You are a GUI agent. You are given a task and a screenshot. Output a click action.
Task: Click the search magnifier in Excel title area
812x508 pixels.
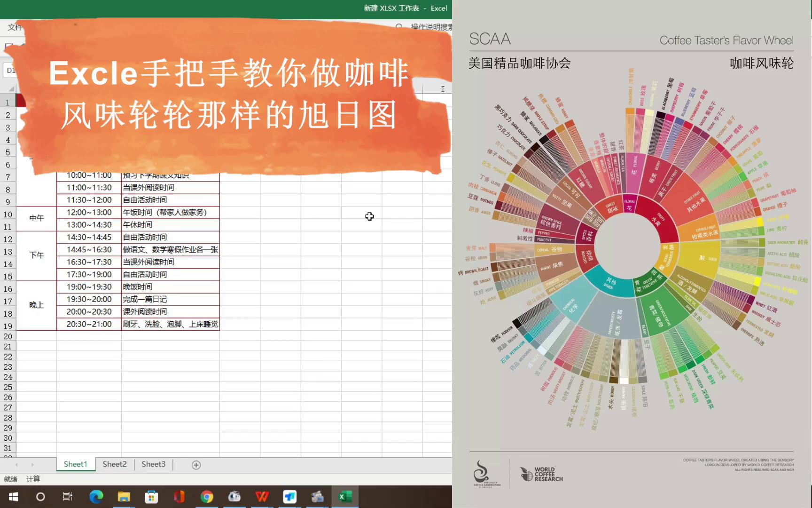point(399,27)
